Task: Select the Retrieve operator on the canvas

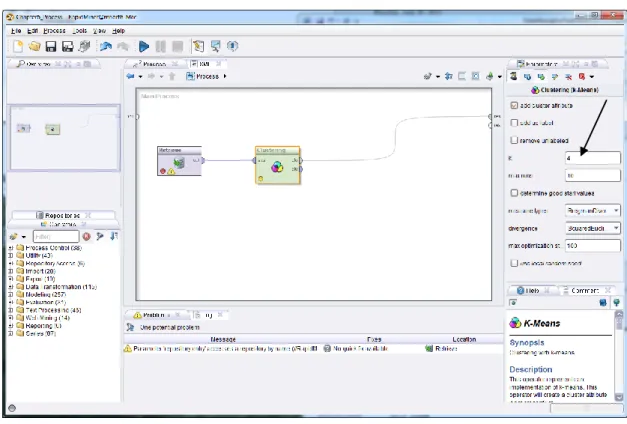Action: (x=179, y=161)
